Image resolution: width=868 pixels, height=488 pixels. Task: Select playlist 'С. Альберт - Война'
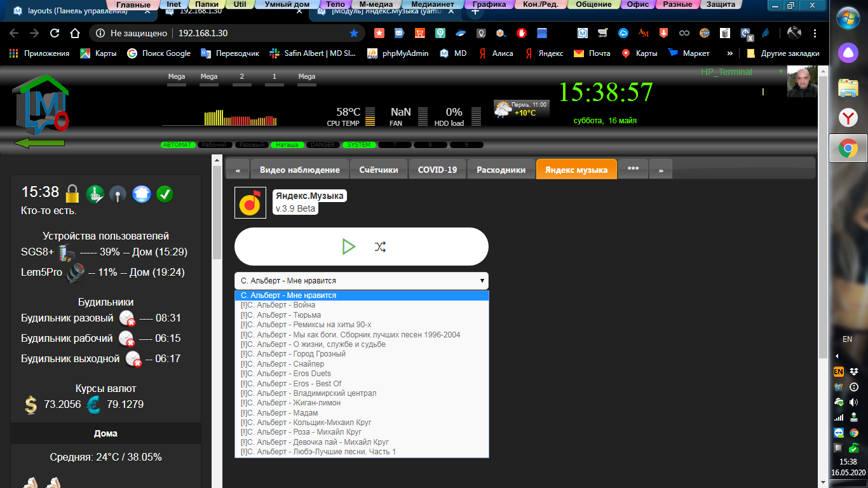[362, 305]
